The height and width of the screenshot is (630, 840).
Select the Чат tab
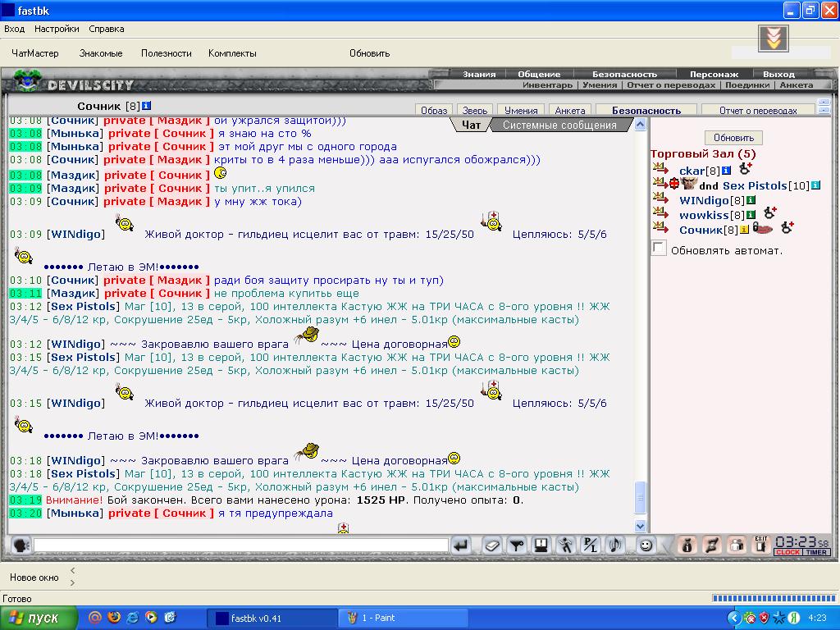pos(471,125)
